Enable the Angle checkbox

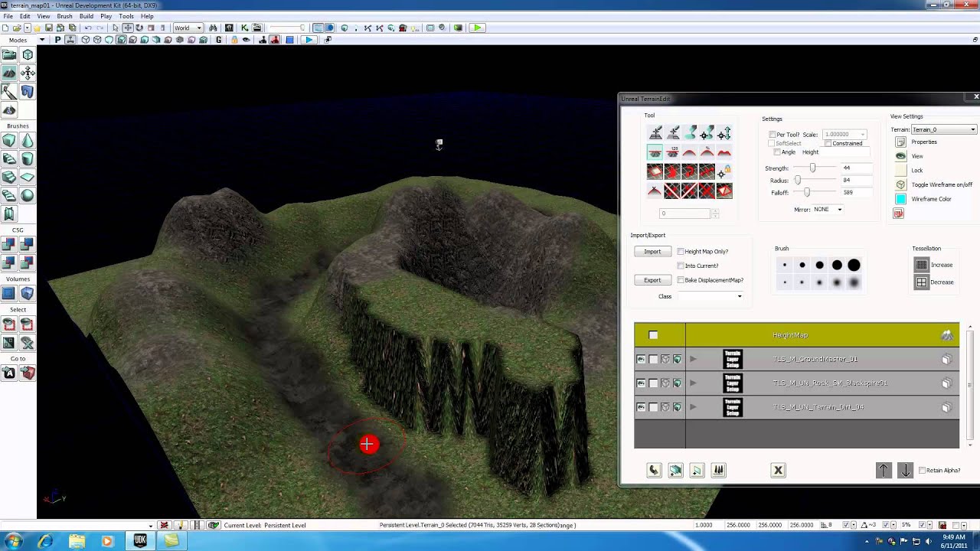click(x=777, y=152)
